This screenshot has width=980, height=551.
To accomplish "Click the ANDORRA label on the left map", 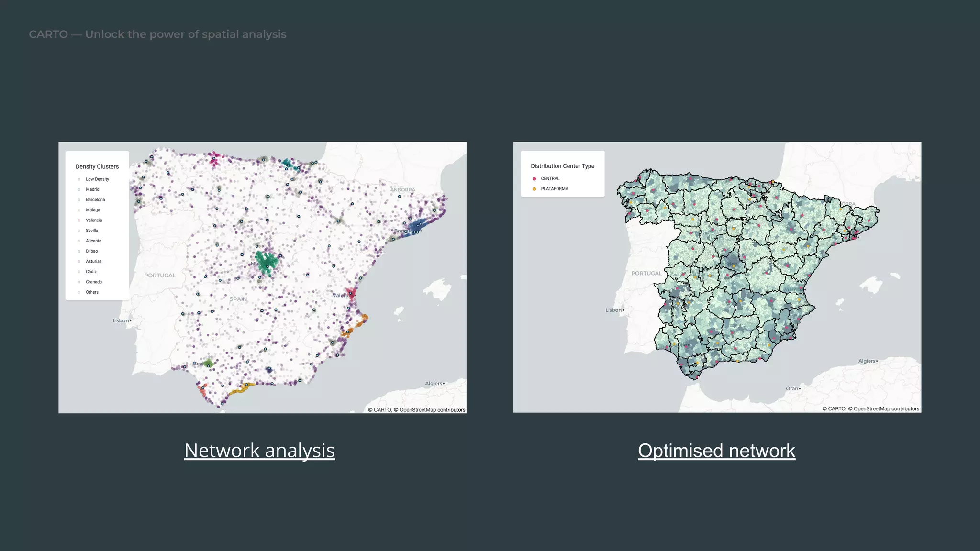I will [x=402, y=190].
